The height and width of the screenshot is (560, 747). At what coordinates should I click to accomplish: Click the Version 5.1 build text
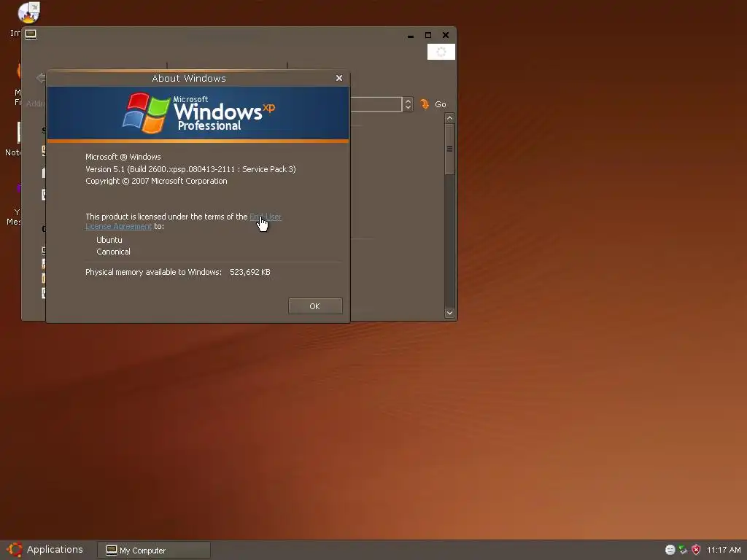pyautogui.click(x=190, y=169)
